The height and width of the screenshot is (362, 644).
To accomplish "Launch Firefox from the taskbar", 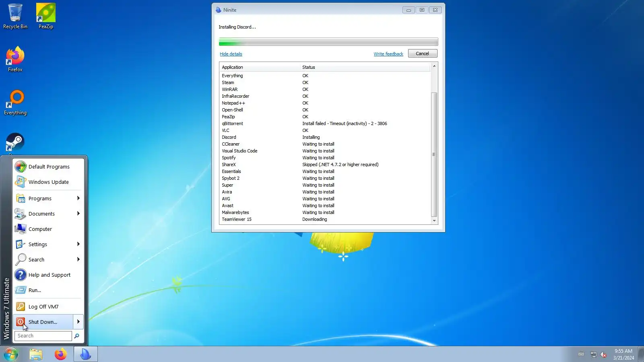I will 61,354.
